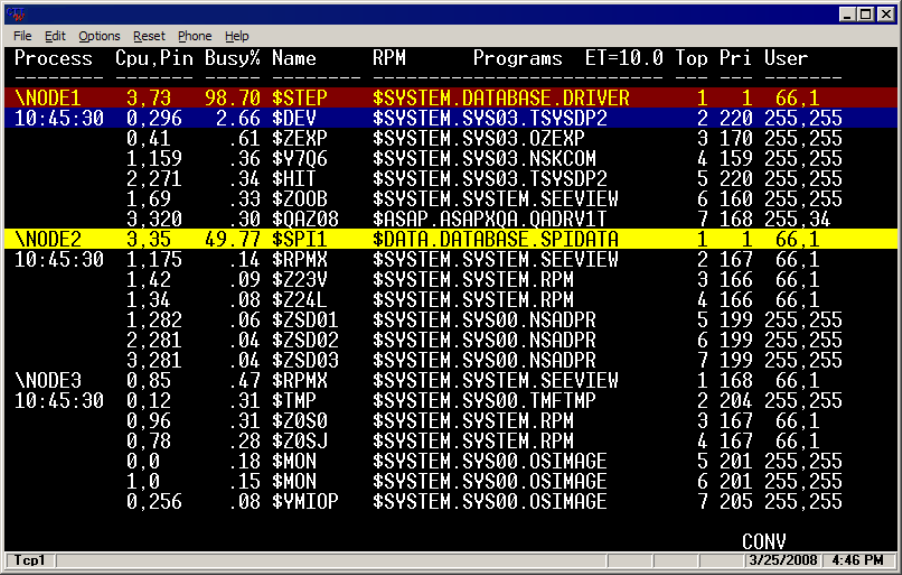
Task: Open the File menu
Action: [23, 36]
